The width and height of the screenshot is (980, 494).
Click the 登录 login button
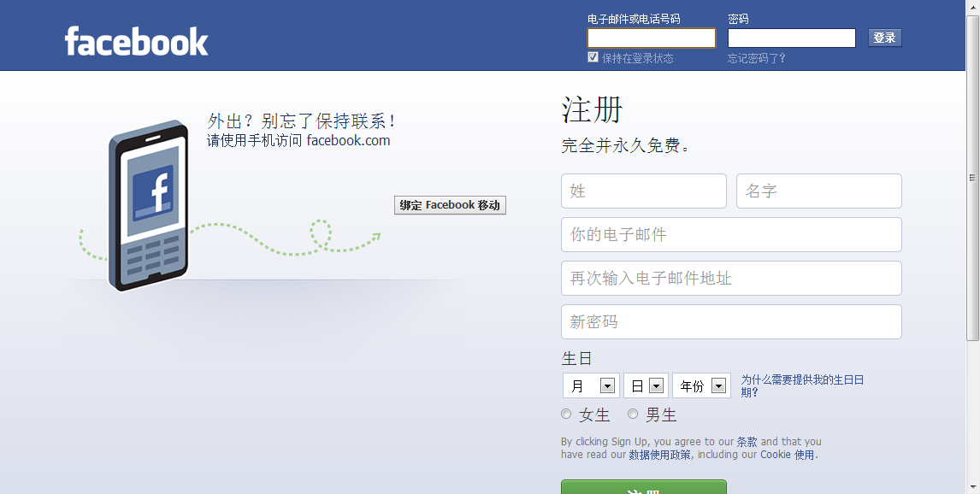click(884, 38)
